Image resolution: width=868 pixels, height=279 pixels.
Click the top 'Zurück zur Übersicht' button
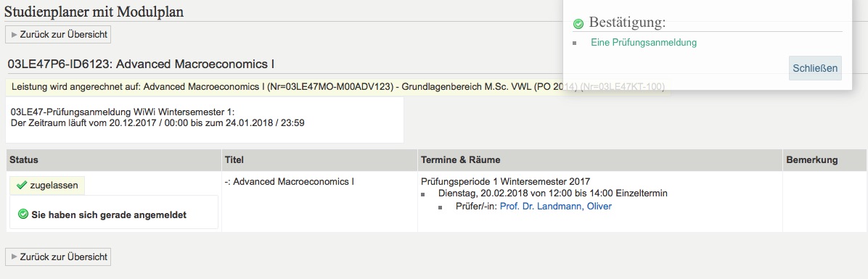pos(58,34)
